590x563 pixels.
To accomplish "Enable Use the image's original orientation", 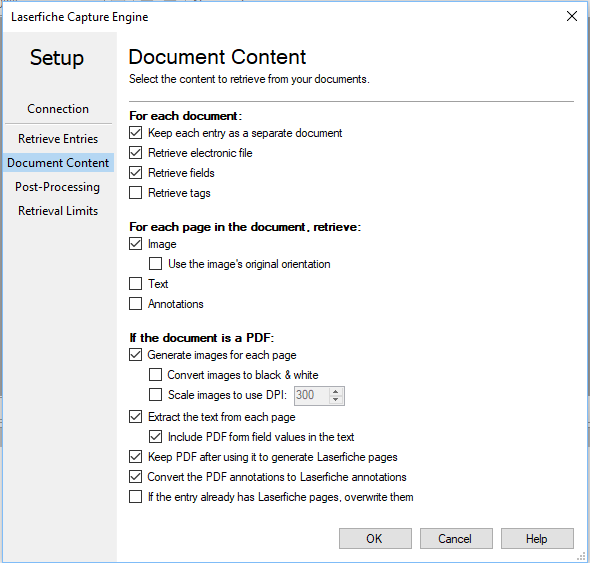I will pyautogui.click(x=155, y=264).
